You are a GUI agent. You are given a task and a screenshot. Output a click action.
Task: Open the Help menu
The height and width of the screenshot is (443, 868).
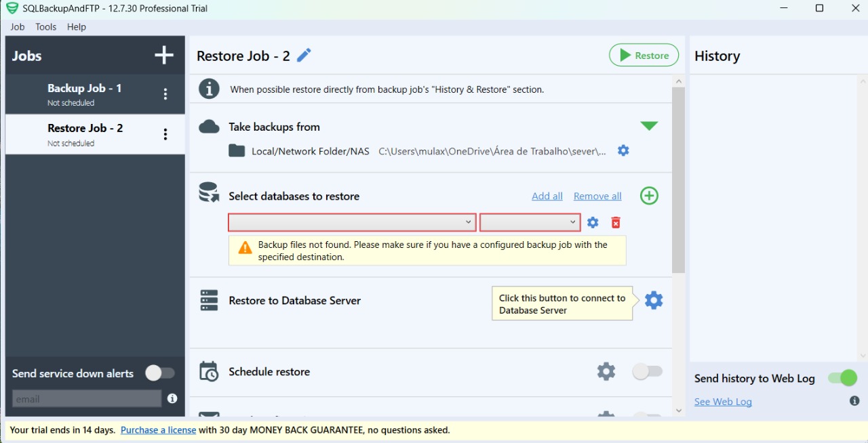77,27
